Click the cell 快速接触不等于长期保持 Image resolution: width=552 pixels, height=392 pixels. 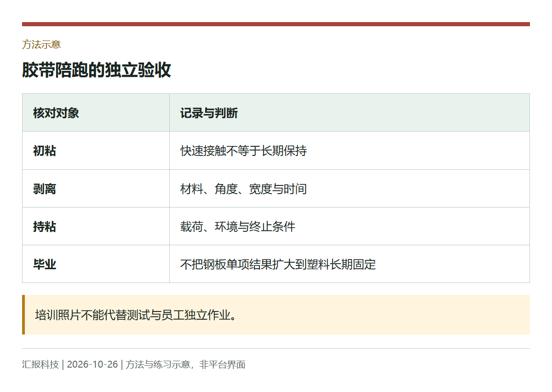(350, 150)
